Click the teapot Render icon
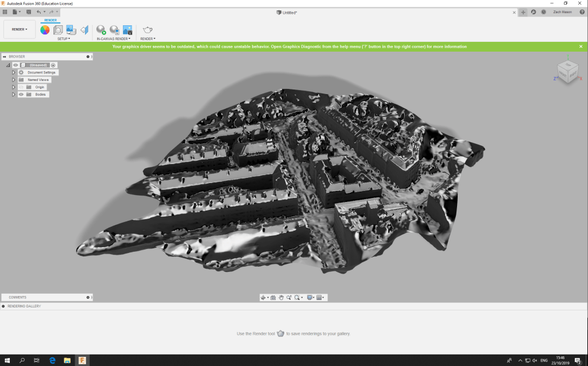 point(148,30)
